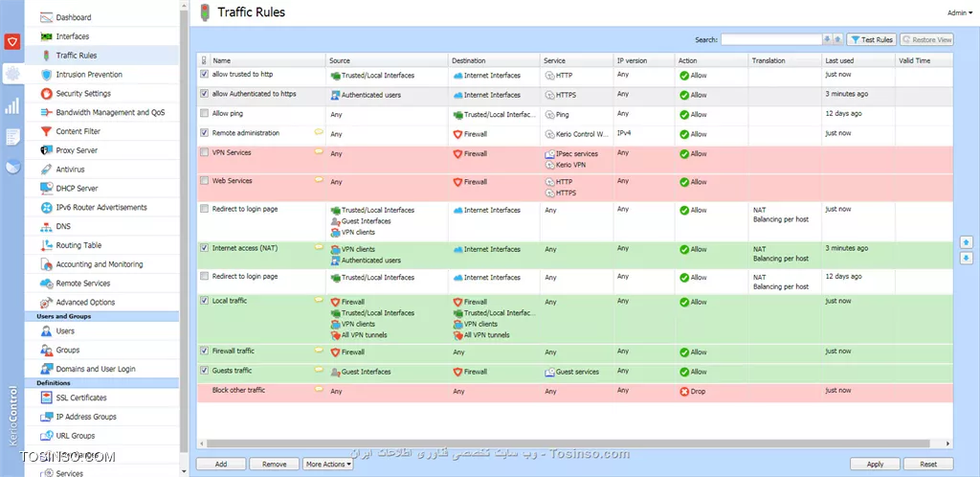Image resolution: width=980 pixels, height=477 pixels.
Task: Enable the 'VPN Services' rule checkbox
Action: [204, 152]
